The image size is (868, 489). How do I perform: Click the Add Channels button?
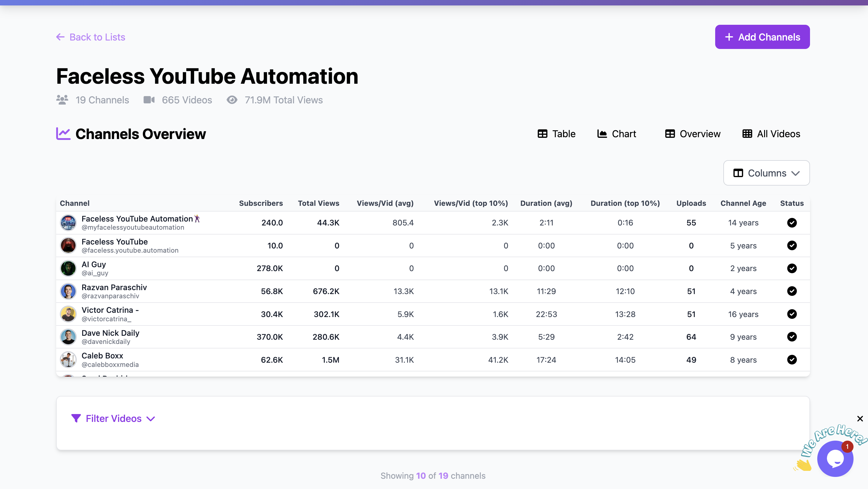762,37
